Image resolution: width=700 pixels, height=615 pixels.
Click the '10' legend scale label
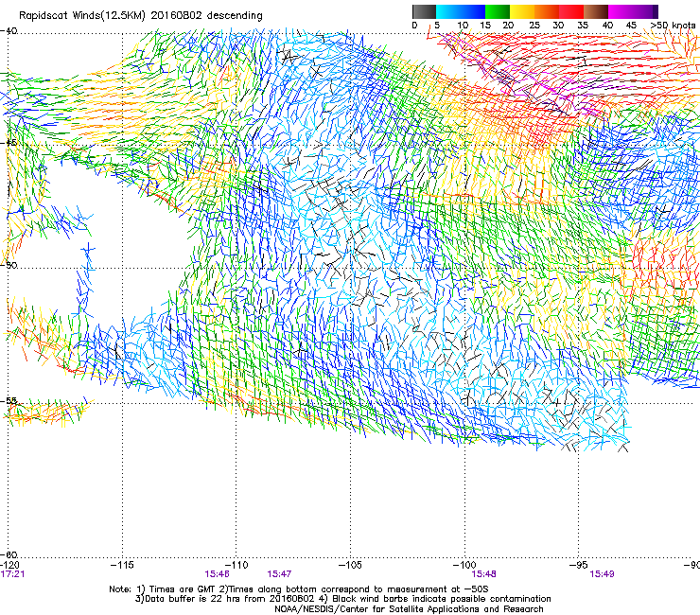463,25
